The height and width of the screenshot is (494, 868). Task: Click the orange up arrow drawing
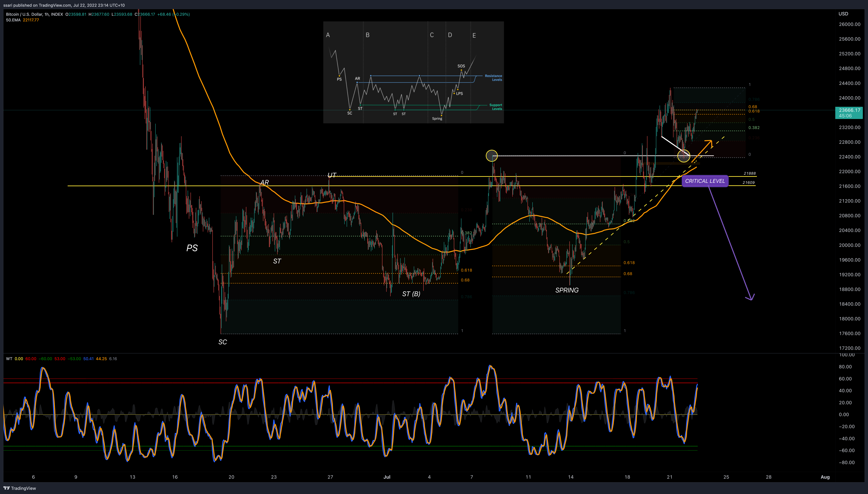701,151
